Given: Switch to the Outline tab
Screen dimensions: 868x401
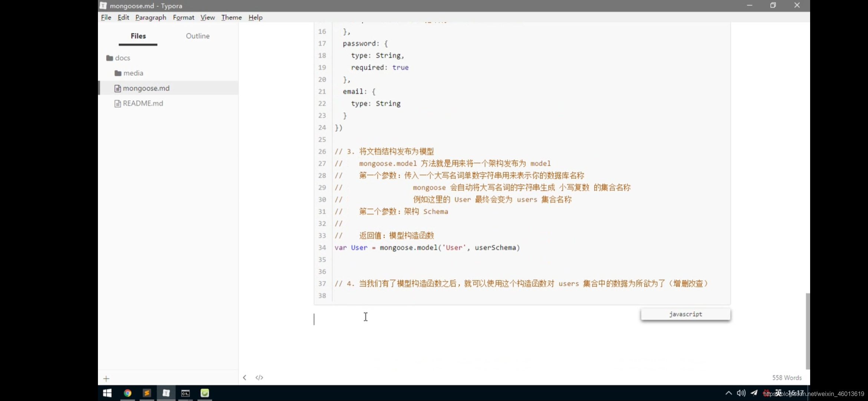Looking at the screenshot, I should coord(197,36).
